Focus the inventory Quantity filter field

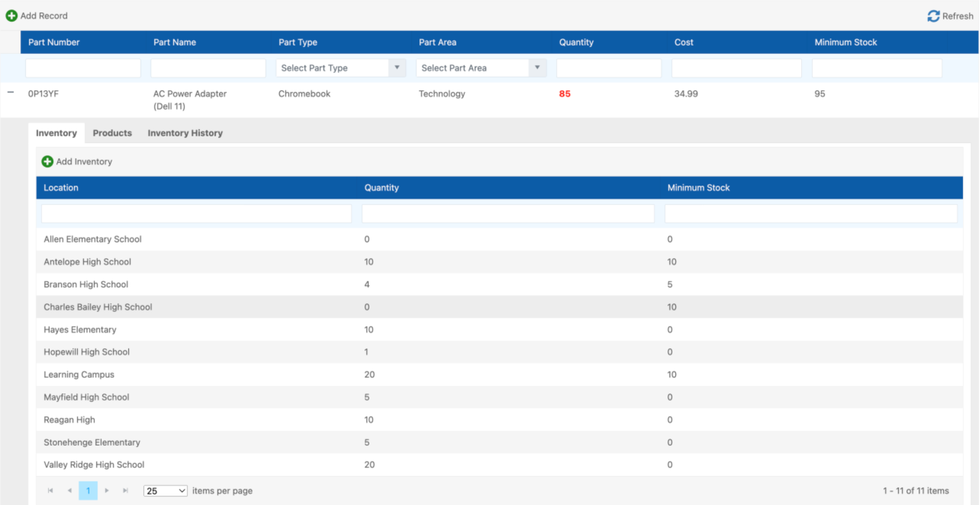[x=508, y=213]
